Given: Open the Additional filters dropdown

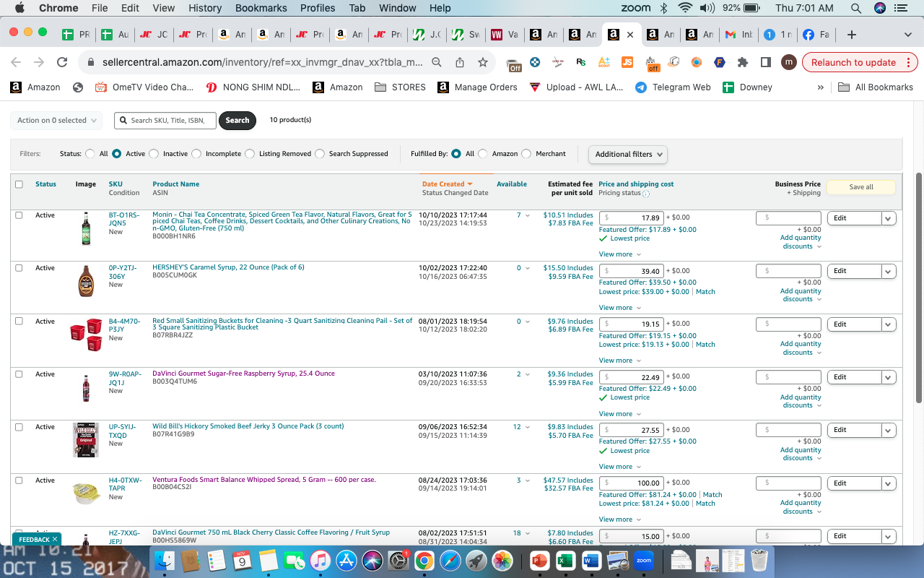Looking at the screenshot, I should [628, 154].
